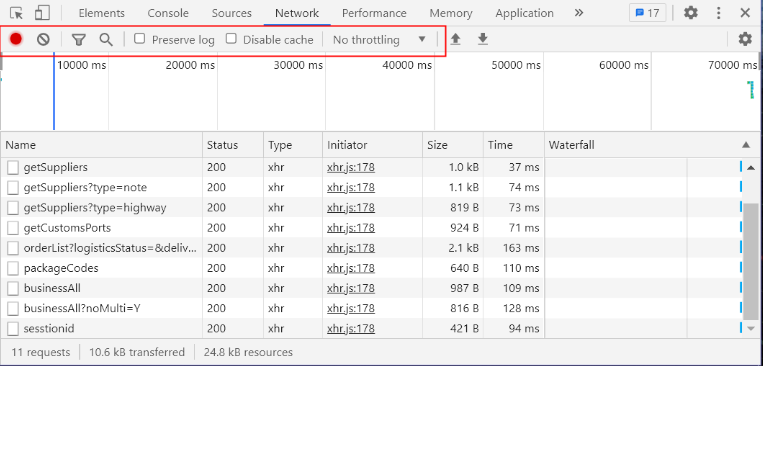Stop recording network log with red button

click(x=16, y=39)
